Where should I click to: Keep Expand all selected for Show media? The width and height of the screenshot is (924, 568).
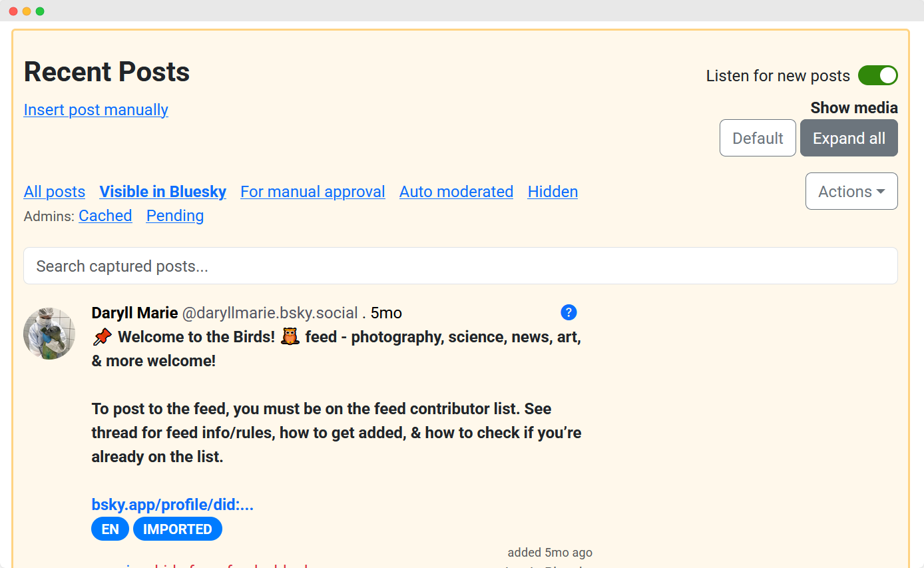pyautogui.click(x=849, y=138)
